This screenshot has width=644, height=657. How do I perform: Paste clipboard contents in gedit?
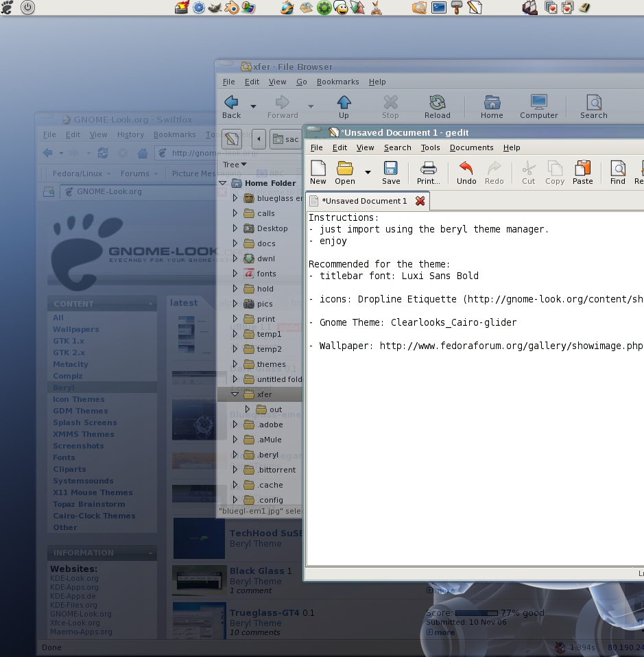pyautogui.click(x=582, y=172)
